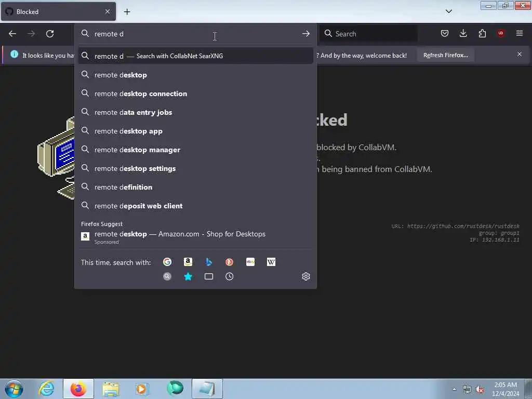Search this time with Bing icon

[x=209, y=262]
